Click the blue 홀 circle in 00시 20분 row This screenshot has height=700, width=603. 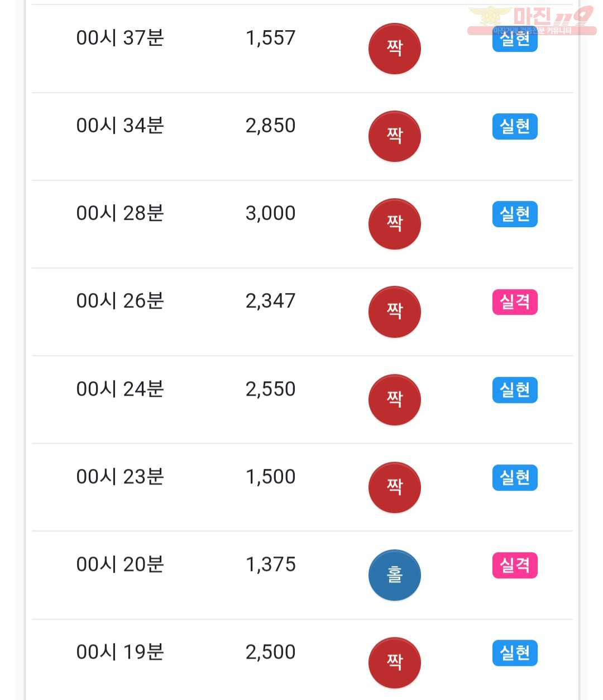click(x=394, y=575)
